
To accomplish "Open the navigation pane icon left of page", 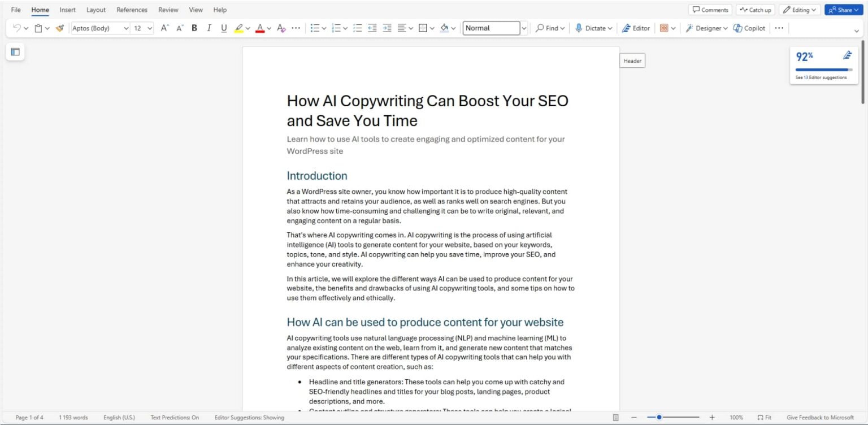I will tap(15, 52).
